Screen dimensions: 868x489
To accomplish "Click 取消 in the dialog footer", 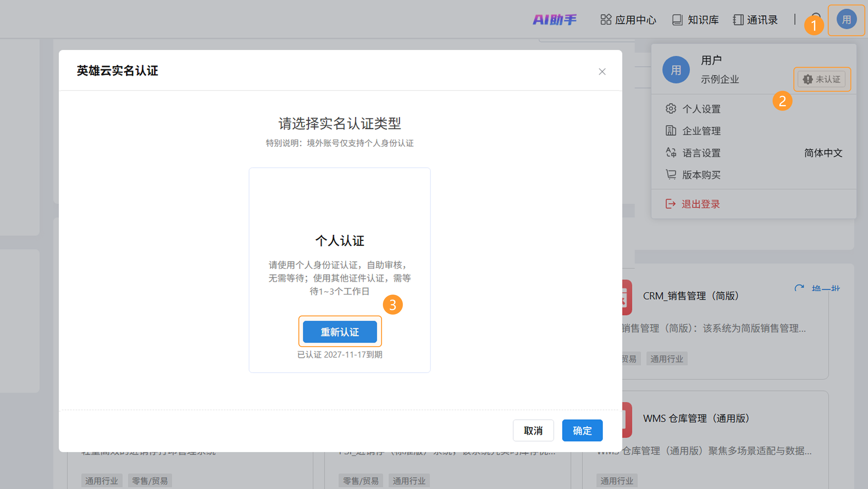I will tap(533, 430).
